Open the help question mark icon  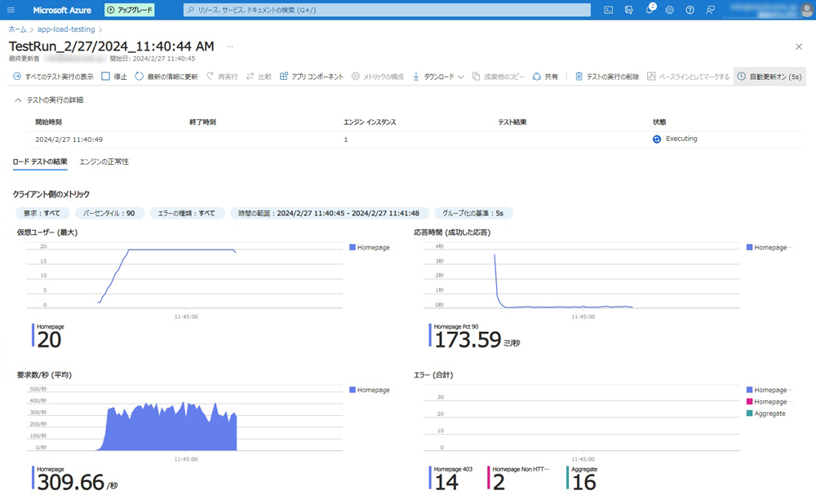coord(690,10)
